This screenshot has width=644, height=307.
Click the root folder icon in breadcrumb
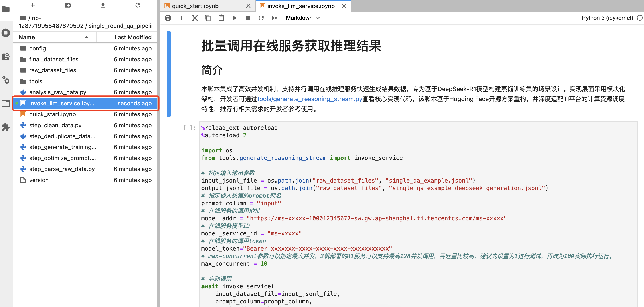pyautogui.click(x=23, y=18)
